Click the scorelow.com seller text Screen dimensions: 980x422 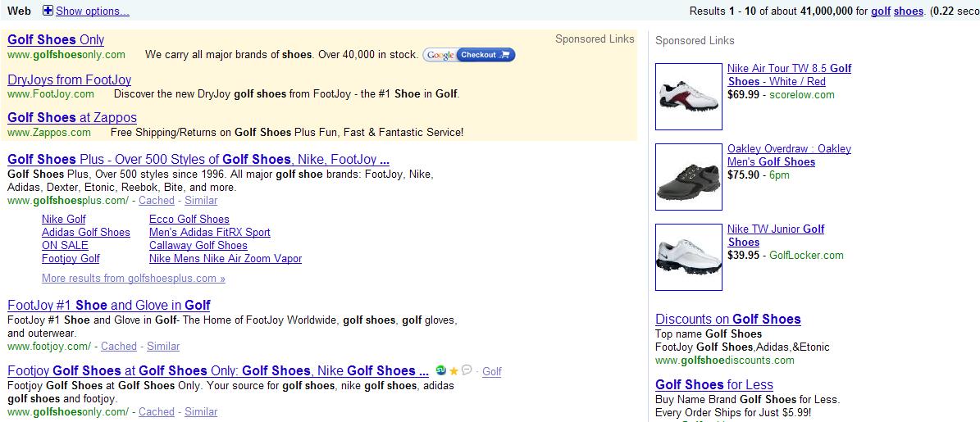pyautogui.click(x=802, y=95)
